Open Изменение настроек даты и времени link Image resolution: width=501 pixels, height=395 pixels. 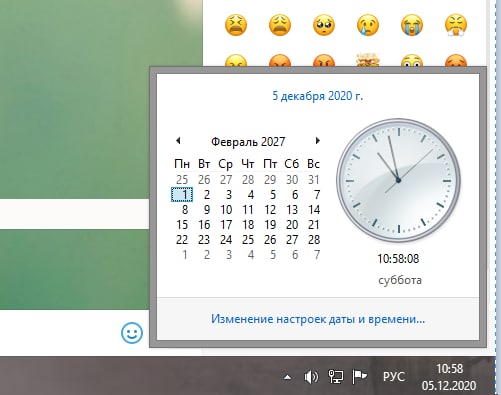(318, 319)
